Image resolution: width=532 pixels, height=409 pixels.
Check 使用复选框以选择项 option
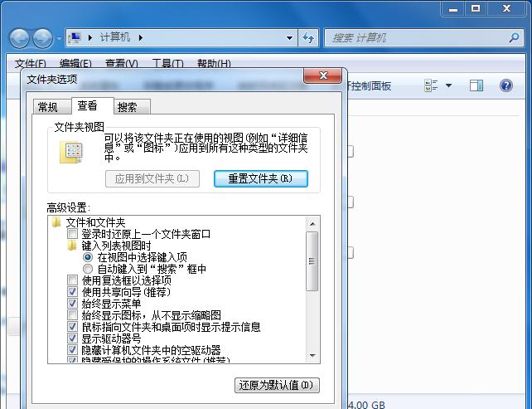pyautogui.click(x=74, y=281)
